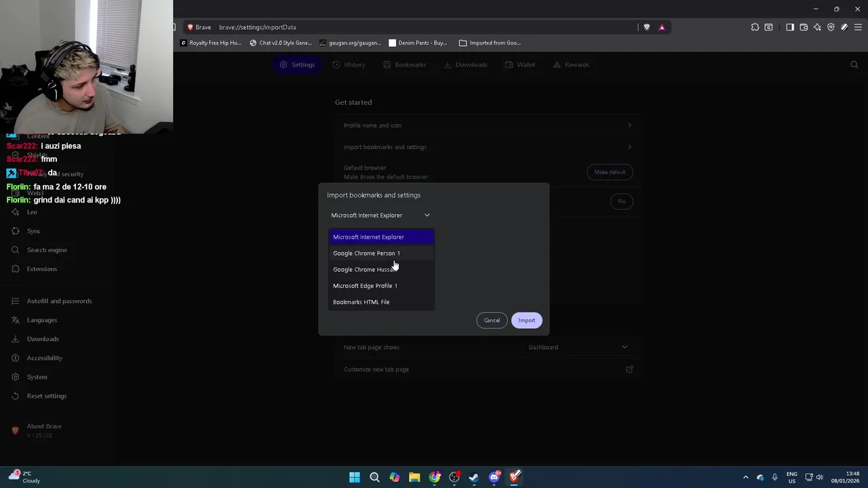This screenshot has height=488, width=868.
Task: Click the Customize new tab page external-link icon
Action: pos(629,369)
